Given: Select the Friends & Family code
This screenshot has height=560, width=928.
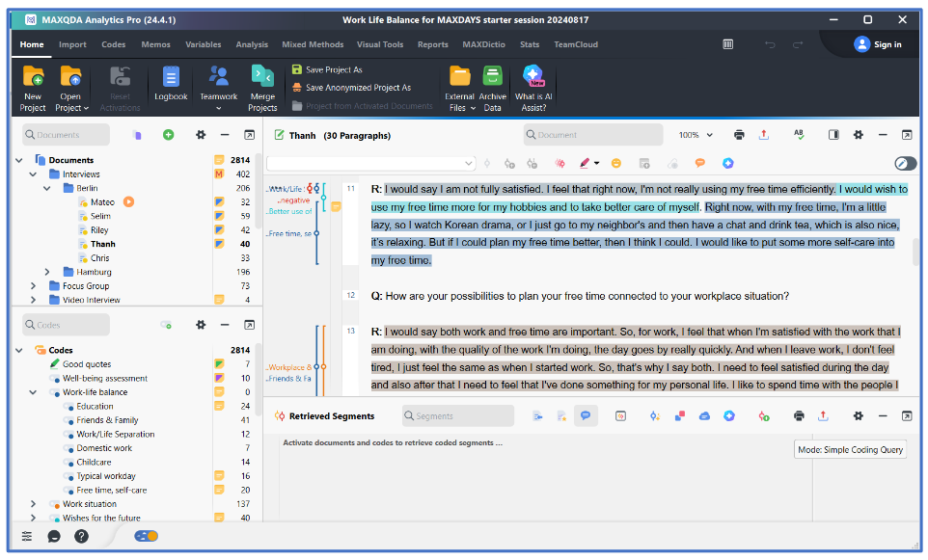Looking at the screenshot, I should pyautogui.click(x=107, y=420).
